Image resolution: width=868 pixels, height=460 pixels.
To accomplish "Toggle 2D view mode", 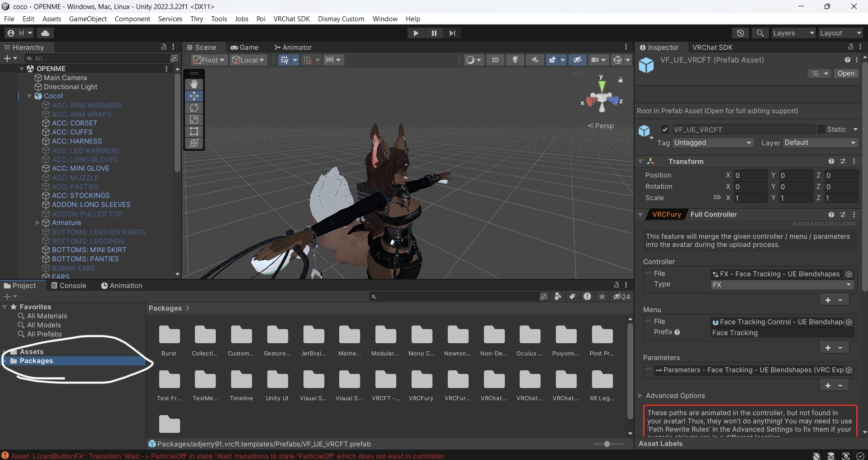I will (495, 60).
